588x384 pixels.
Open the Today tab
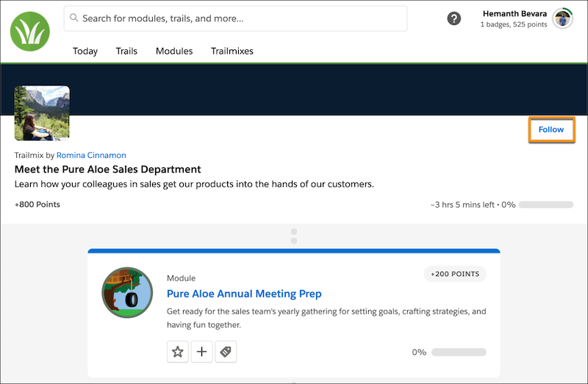click(x=85, y=51)
